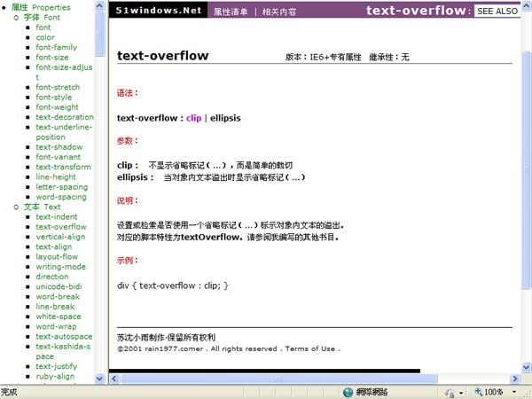Open the line-break property link

pos(55,307)
